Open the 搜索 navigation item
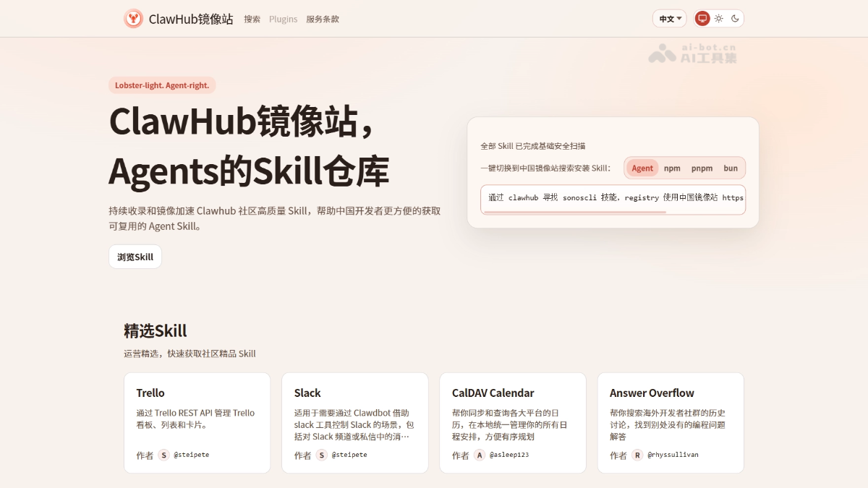 pyautogui.click(x=252, y=19)
